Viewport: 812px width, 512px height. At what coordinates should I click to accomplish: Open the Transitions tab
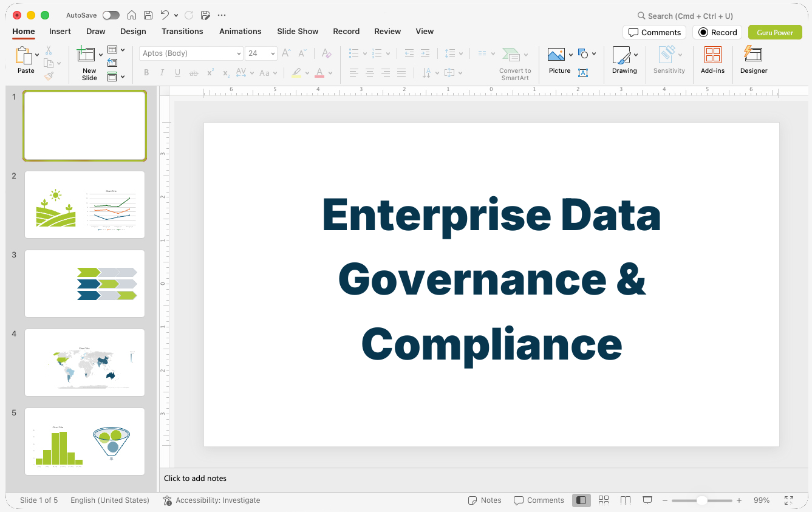182,32
